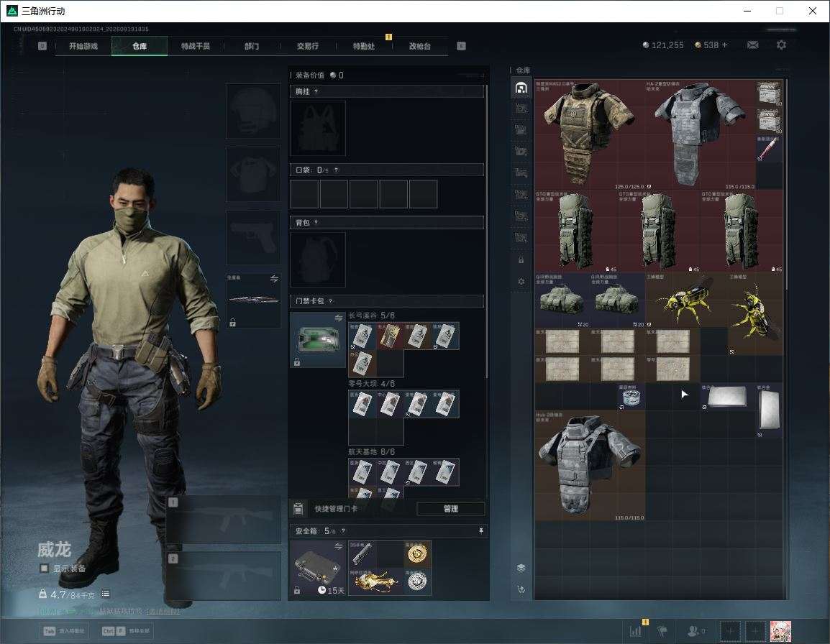Select primary weapon slot 1
This screenshot has height=644, width=830.
[x=224, y=520]
